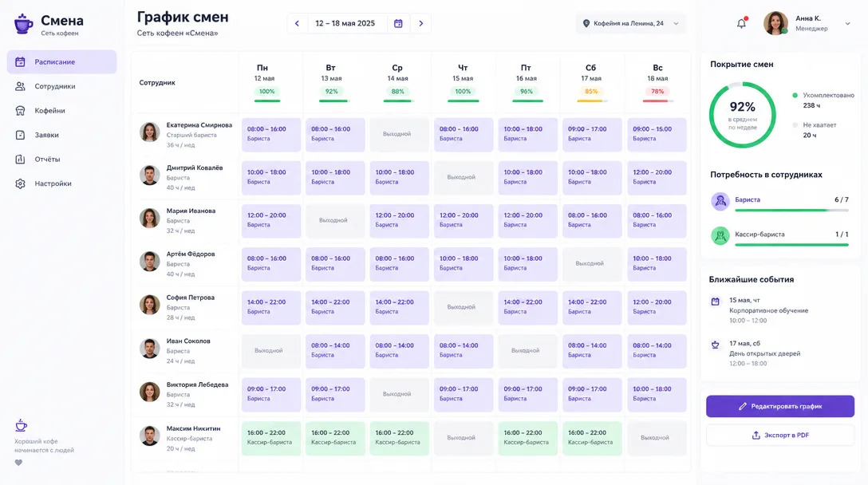Go to the previous week arrow
Image resolution: width=868 pixels, height=485 pixels.
pyautogui.click(x=298, y=23)
